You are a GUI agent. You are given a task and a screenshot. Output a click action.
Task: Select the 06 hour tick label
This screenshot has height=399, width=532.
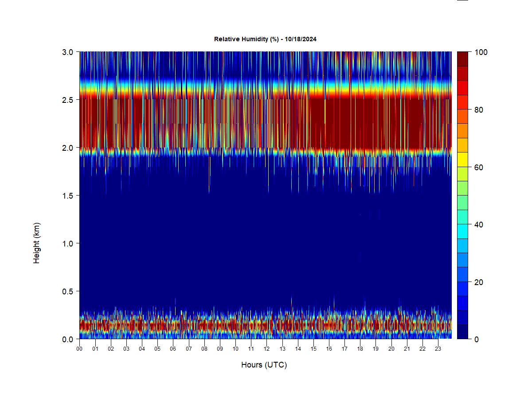173,349
